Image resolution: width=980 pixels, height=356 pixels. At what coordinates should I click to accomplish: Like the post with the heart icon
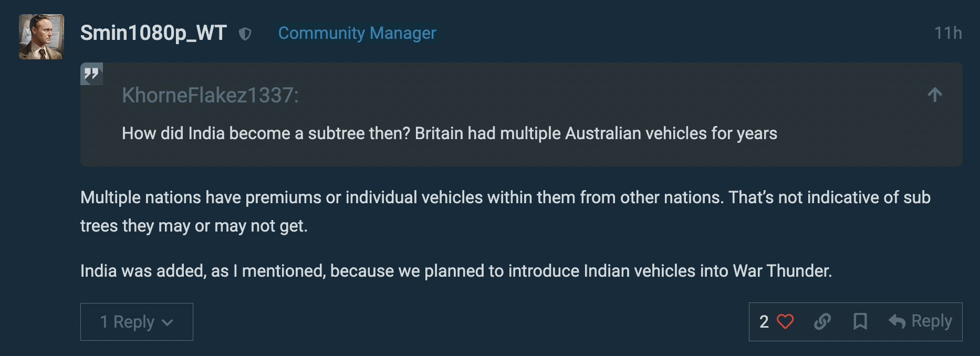click(785, 321)
